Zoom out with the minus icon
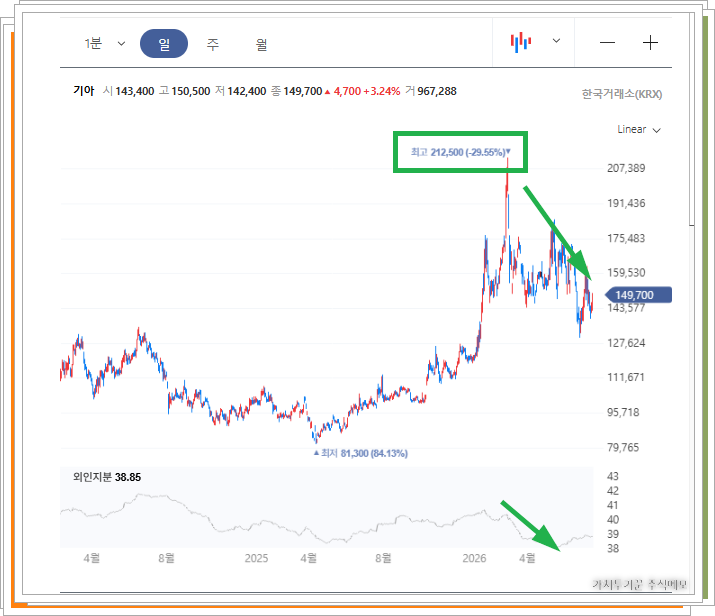Viewport: 715px width, 616px height. pyautogui.click(x=607, y=43)
